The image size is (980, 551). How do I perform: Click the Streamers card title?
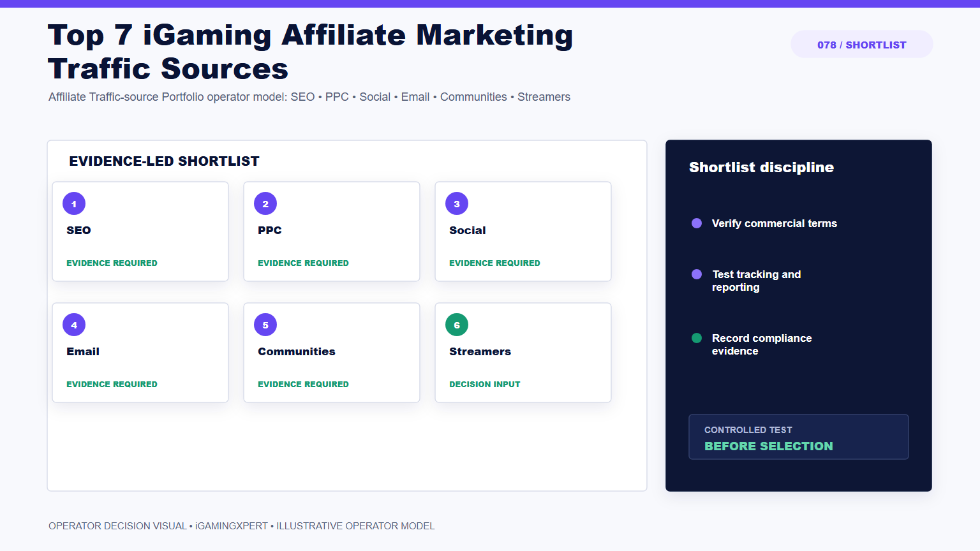coord(480,351)
